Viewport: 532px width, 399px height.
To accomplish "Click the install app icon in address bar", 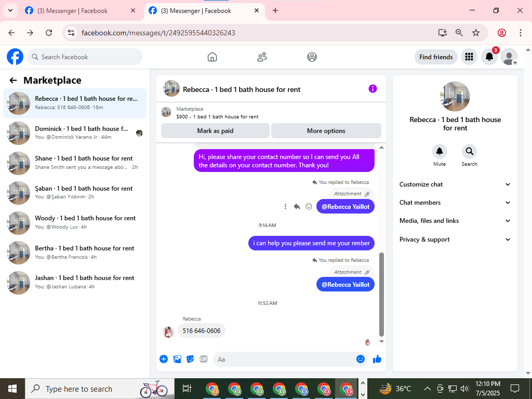I will (443, 33).
